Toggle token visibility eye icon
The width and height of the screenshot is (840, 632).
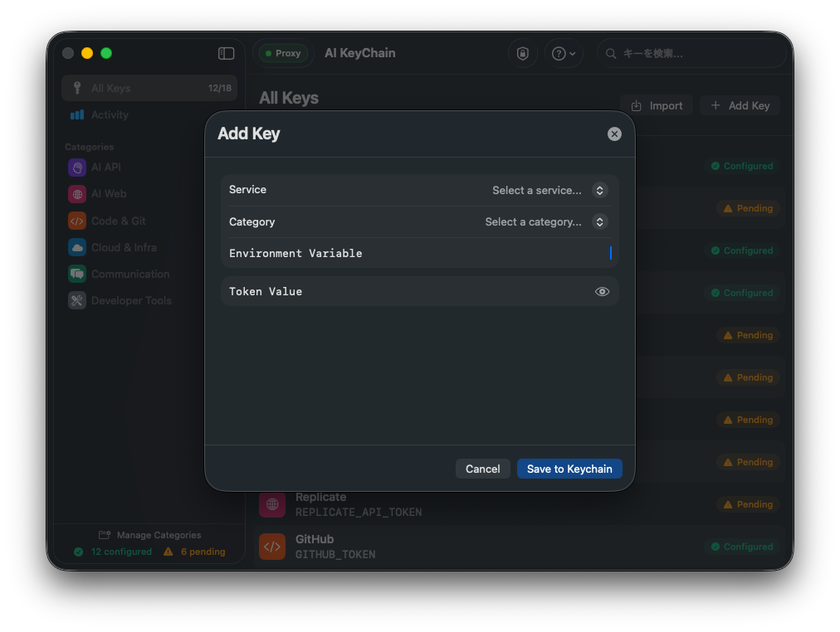pyautogui.click(x=602, y=292)
